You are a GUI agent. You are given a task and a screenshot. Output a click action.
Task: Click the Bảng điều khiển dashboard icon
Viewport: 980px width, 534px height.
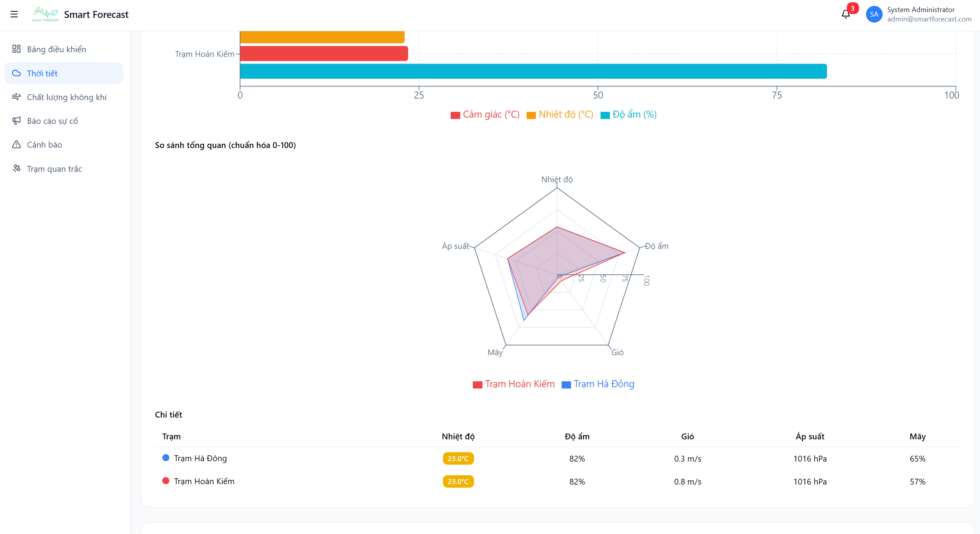16,49
